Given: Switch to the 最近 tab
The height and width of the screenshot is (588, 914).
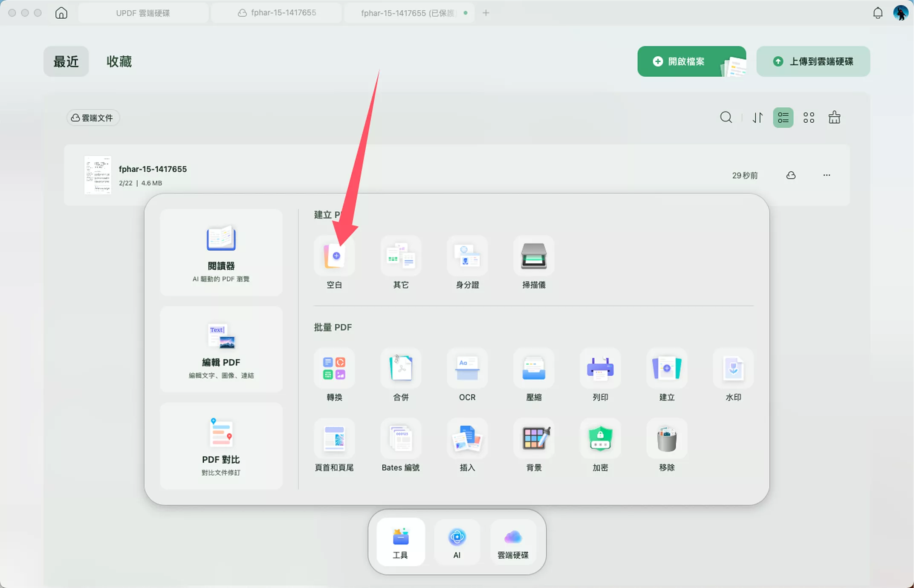Looking at the screenshot, I should coord(66,61).
